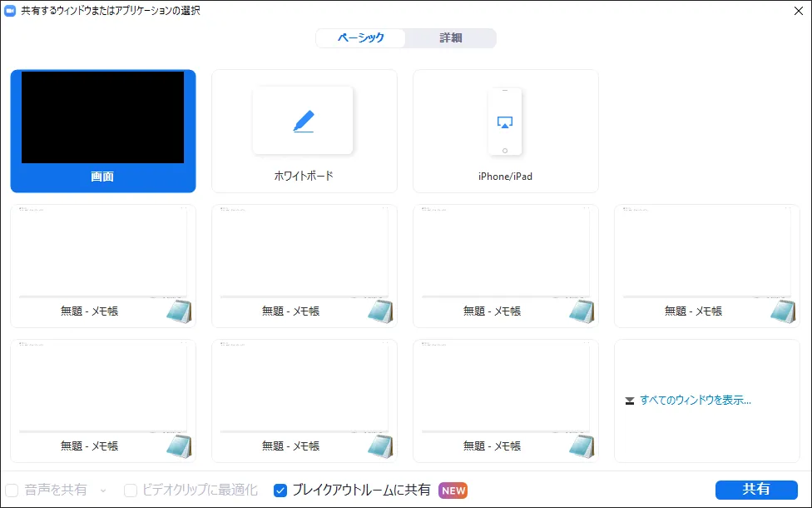Click the notepad icon on the rightmost upper 無題 - メモ帳 tile

click(784, 311)
